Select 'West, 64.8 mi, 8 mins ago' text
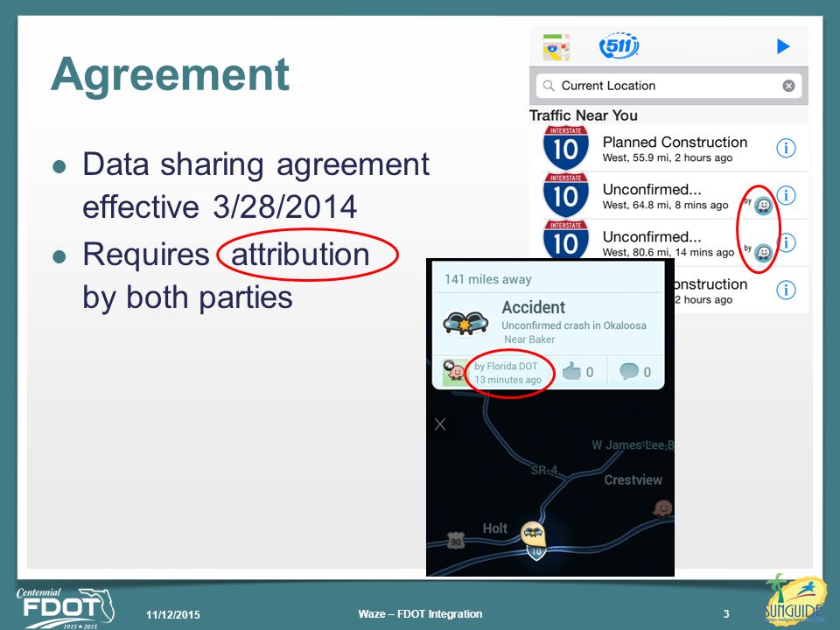The image size is (840, 630). pyautogui.click(x=665, y=205)
